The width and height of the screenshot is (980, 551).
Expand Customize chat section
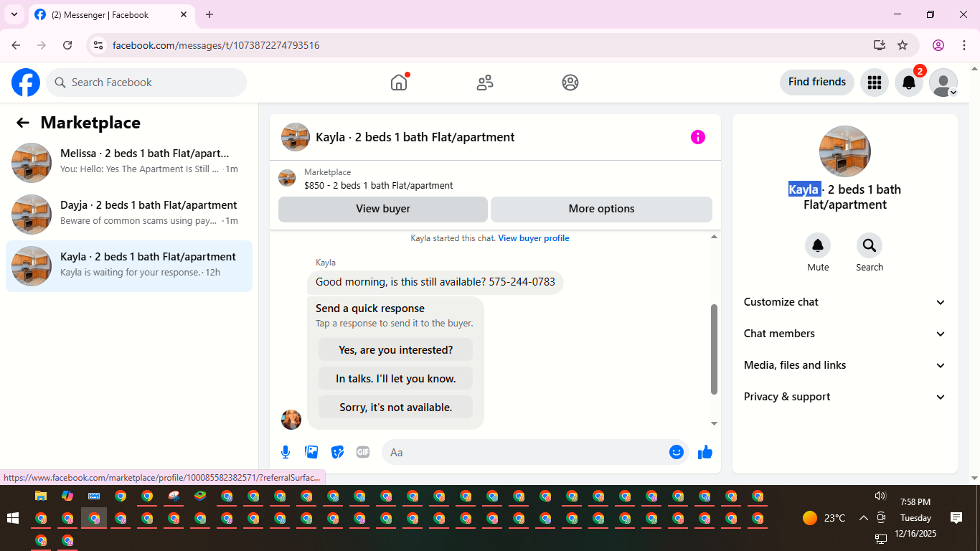pos(845,302)
